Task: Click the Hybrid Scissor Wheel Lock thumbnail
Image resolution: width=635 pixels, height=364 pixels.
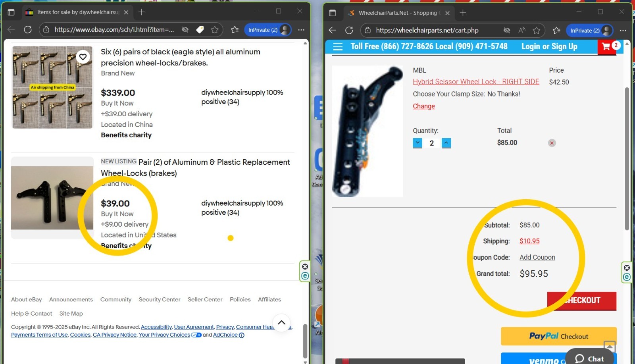Action: click(368, 131)
